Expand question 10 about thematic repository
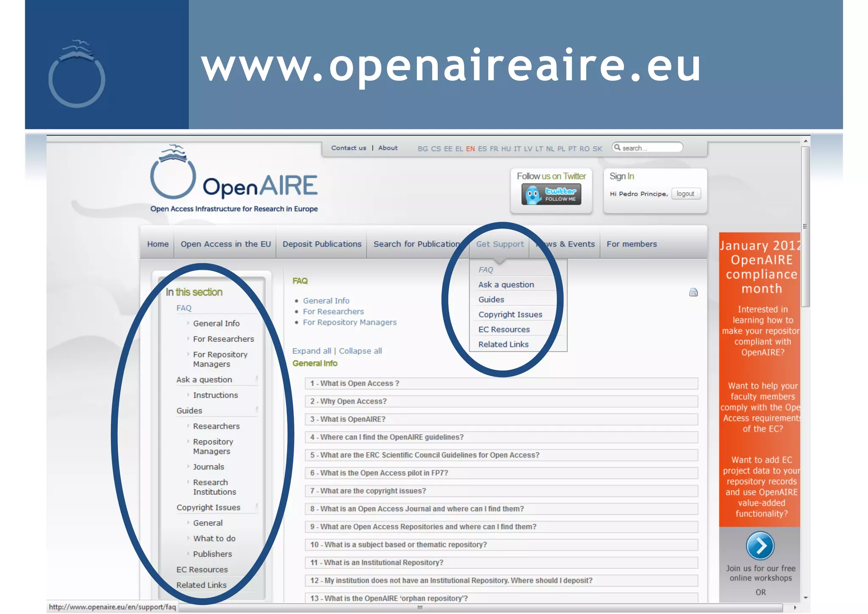Viewport: 868px width, 614px height. 501,544
